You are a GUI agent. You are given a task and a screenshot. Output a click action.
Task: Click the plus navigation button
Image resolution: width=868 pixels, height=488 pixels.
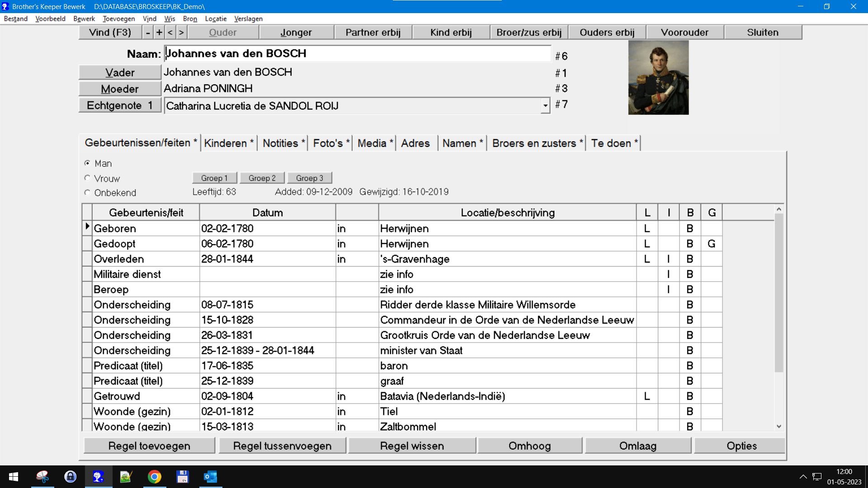159,33
